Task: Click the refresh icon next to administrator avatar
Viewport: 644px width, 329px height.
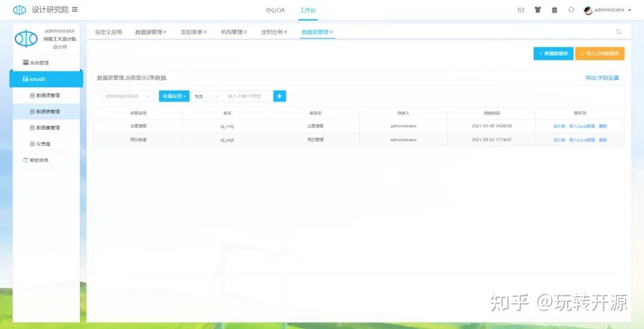Action: point(571,10)
